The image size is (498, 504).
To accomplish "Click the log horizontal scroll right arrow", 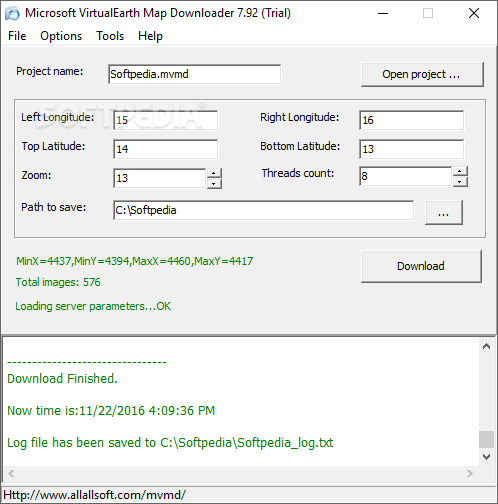I will (x=470, y=473).
